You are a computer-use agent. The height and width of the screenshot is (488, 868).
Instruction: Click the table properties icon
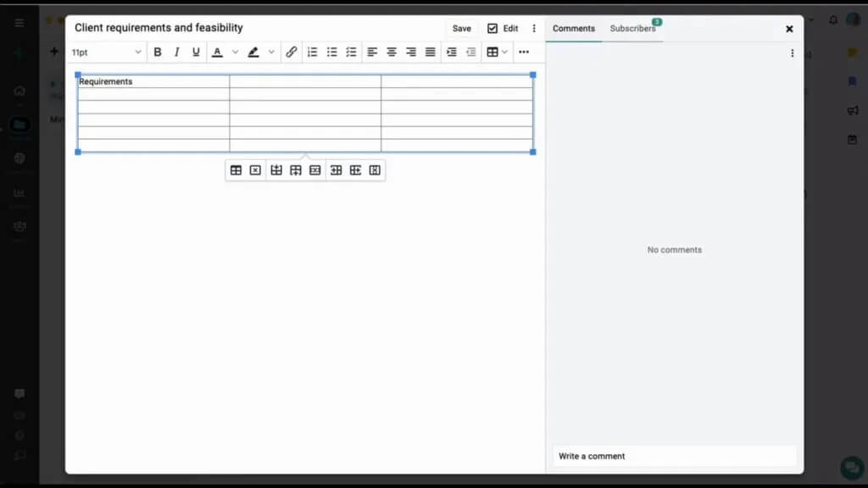click(236, 170)
